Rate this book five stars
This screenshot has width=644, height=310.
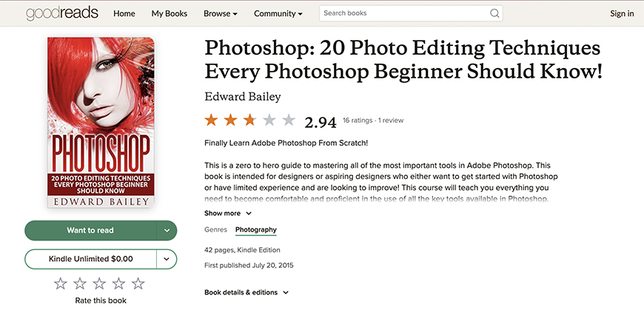coord(138,283)
